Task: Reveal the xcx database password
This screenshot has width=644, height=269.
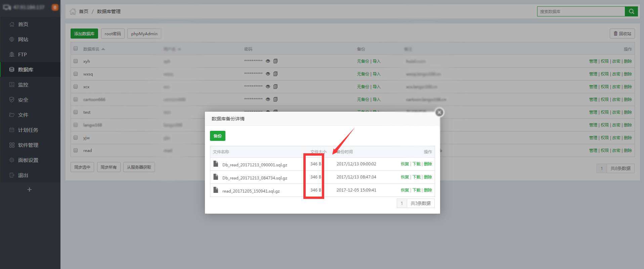Action: point(268,87)
